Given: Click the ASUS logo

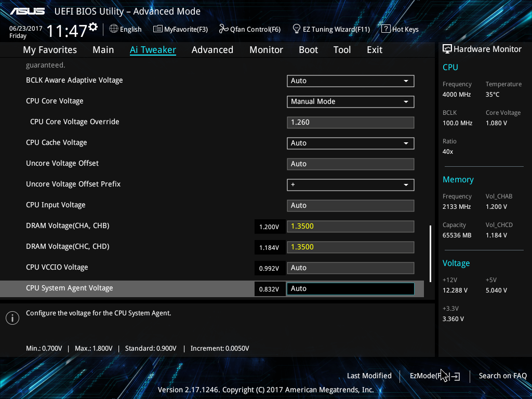Looking at the screenshot, I should (27, 11).
